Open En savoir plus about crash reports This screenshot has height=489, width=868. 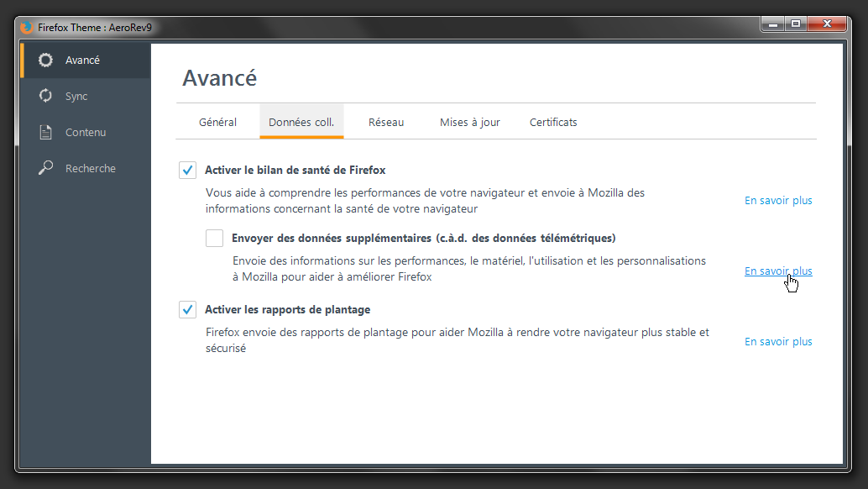coord(777,341)
